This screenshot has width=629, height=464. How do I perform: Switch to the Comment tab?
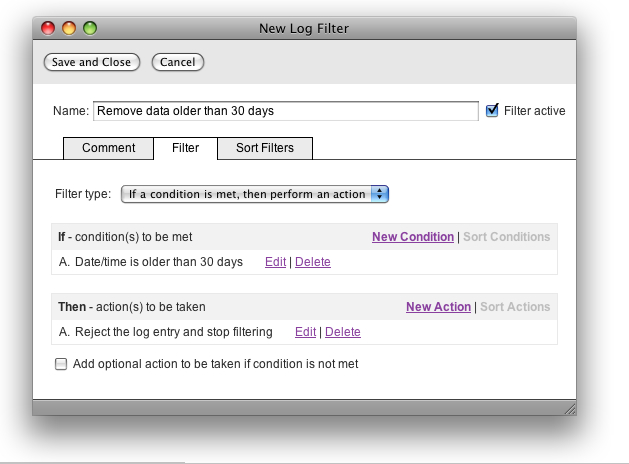[108, 148]
